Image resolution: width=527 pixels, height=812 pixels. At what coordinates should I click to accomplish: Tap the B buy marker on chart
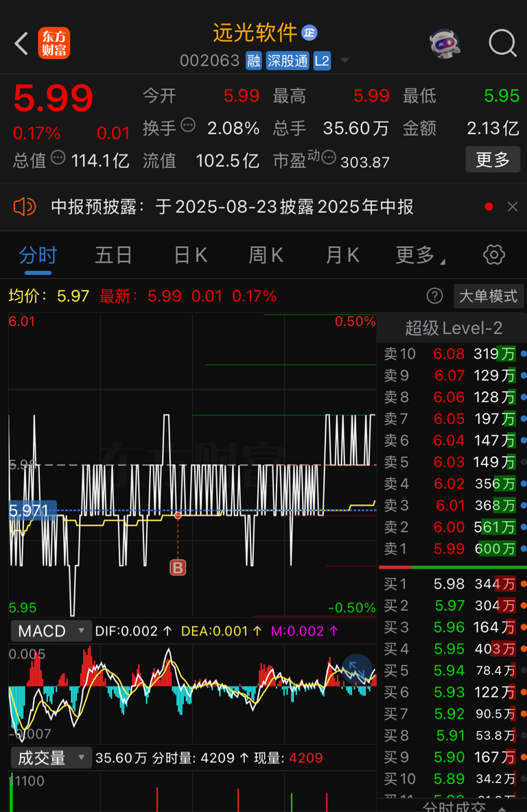pos(178,568)
